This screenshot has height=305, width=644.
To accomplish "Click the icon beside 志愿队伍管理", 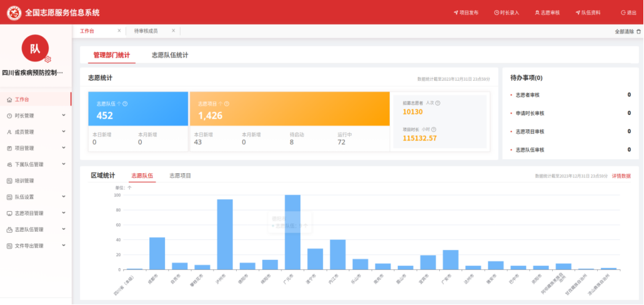I will pyautogui.click(x=9, y=229).
